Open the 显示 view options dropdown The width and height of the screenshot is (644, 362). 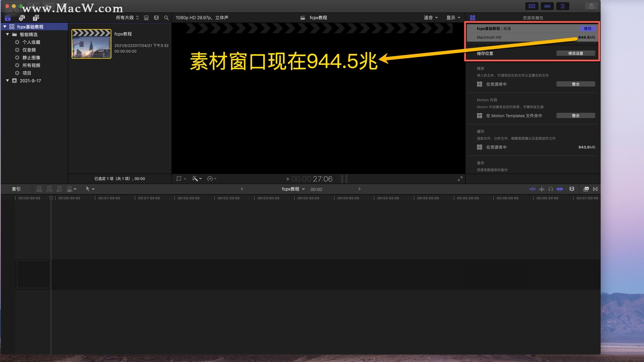453,18
